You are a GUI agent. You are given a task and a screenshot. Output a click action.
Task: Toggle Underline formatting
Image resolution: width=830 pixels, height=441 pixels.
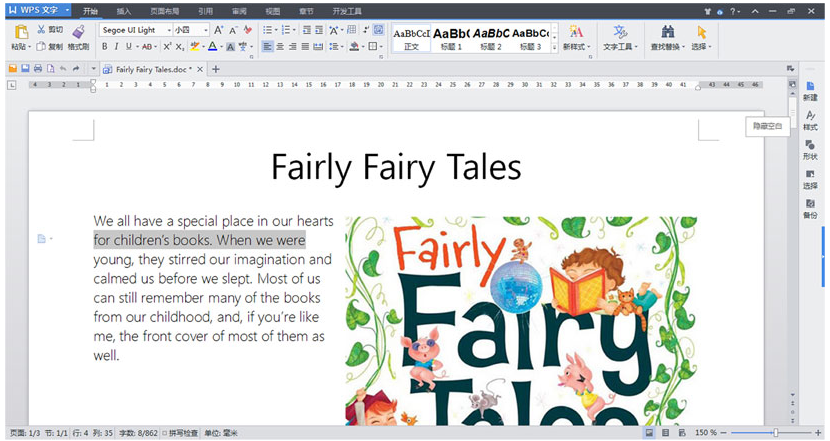coord(129,47)
